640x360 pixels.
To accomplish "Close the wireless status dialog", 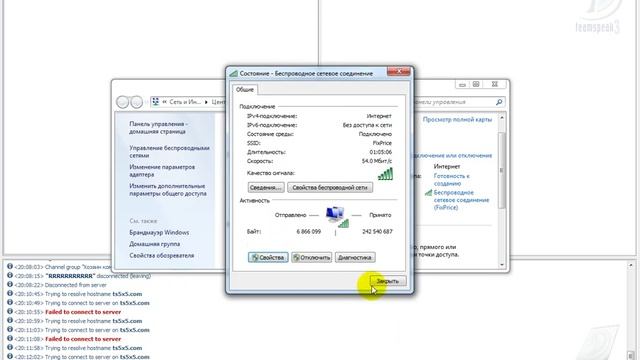I will click(x=398, y=71).
